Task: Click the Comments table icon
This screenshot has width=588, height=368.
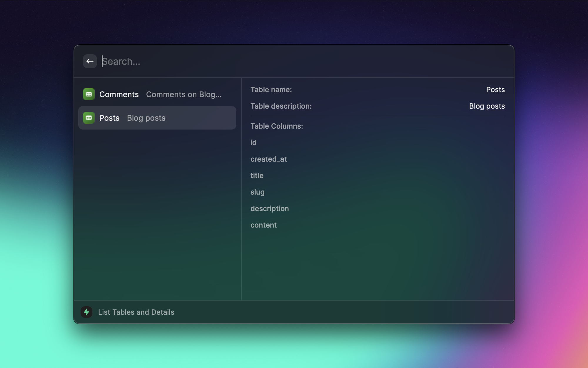Action: (x=89, y=94)
